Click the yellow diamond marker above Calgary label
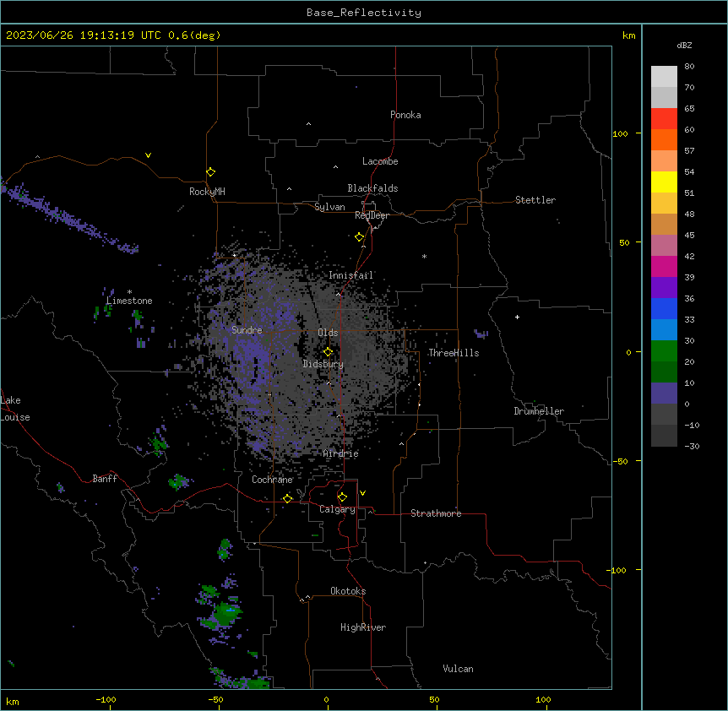The height and width of the screenshot is (711, 728). coord(342,497)
